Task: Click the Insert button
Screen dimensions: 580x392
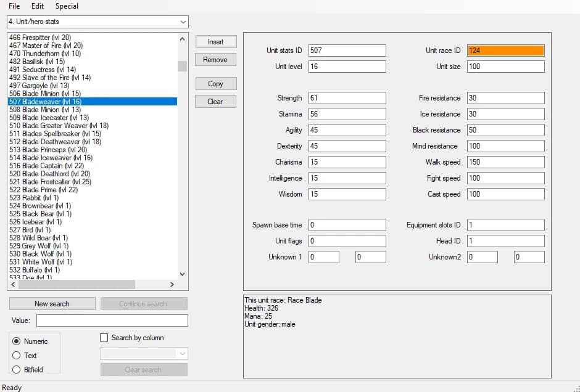Action: [216, 42]
